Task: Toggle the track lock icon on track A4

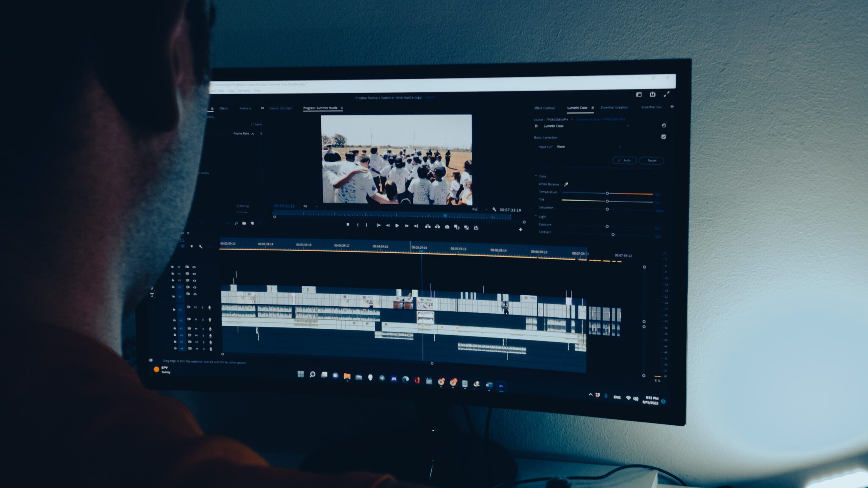Action: click(174, 335)
